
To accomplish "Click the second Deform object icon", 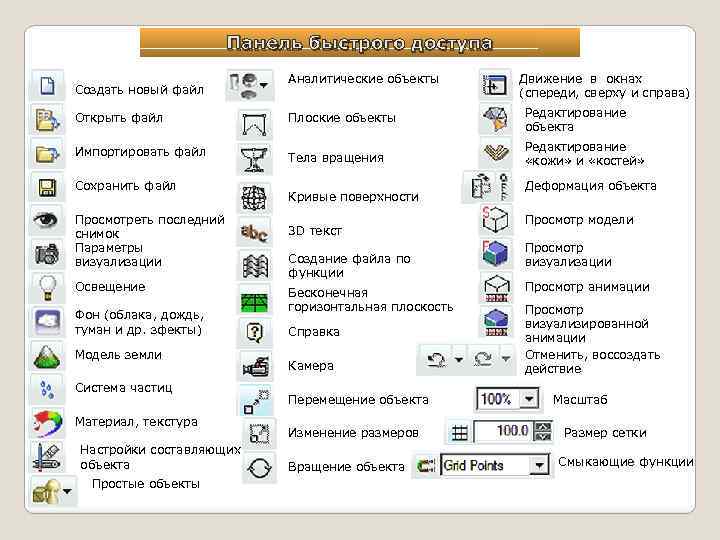I will [x=504, y=186].
